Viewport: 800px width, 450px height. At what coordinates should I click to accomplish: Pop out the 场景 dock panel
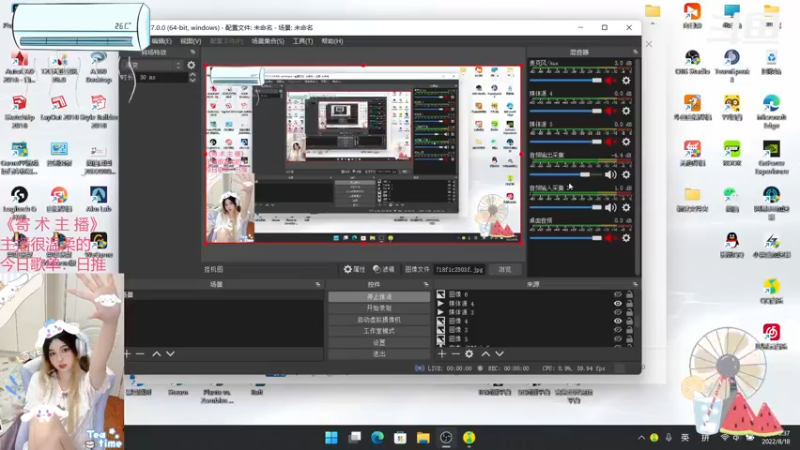[x=318, y=284]
